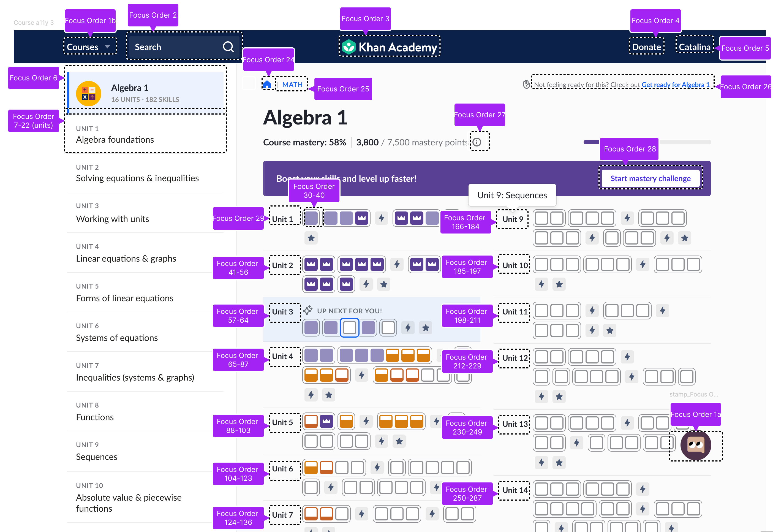Click the Unit 9 label in the mastery grid

[513, 219]
